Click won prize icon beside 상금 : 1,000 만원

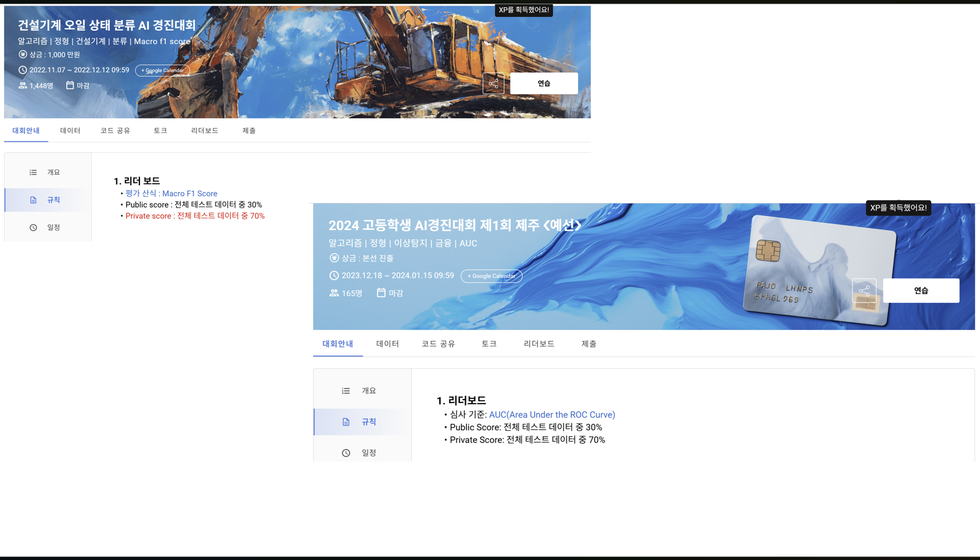22,54
